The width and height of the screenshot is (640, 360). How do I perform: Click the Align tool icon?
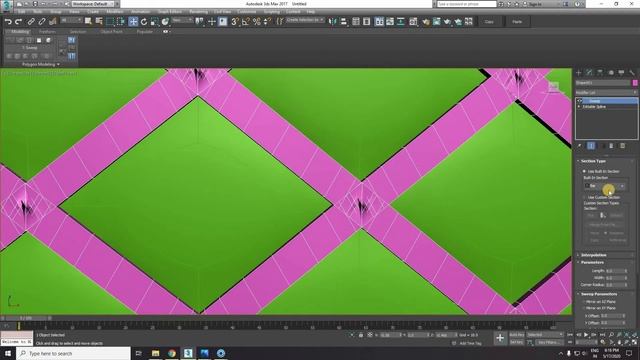(343, 22)
